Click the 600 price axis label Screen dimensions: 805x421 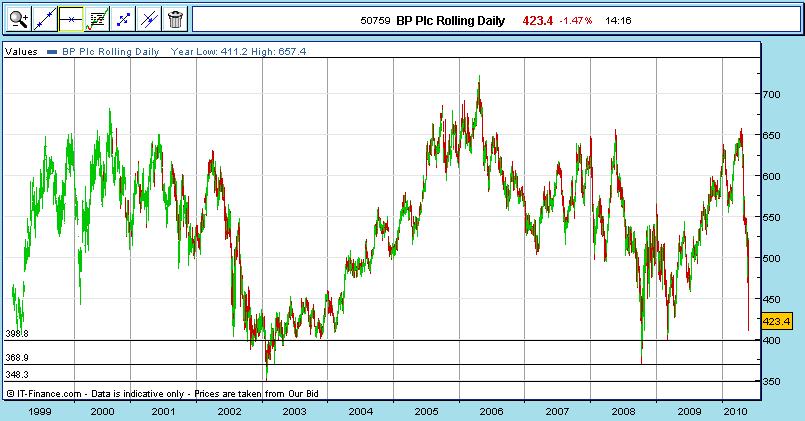(x=771, y=176)
